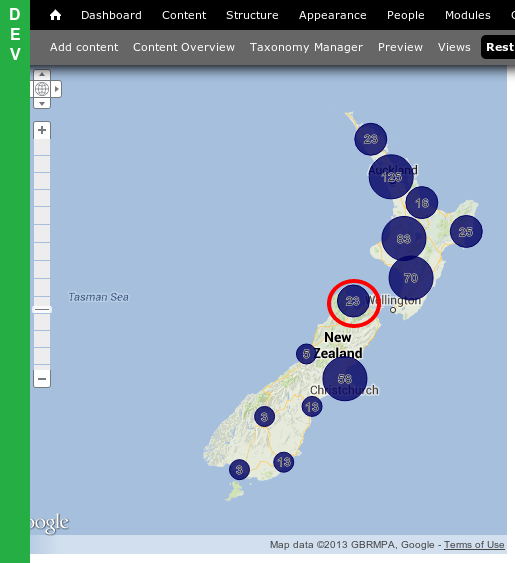Open the Content Overview shortcut
The height and width of the screenshot is (563, 515).
184,47
